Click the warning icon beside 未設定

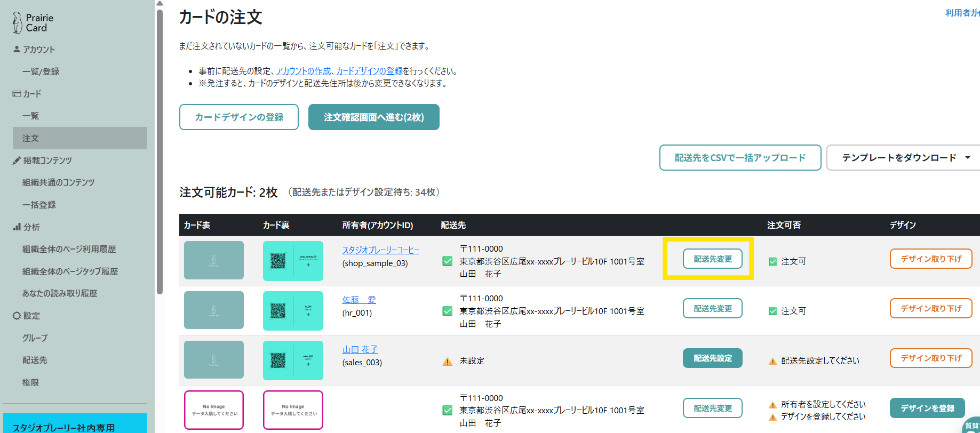coord(447,361)
